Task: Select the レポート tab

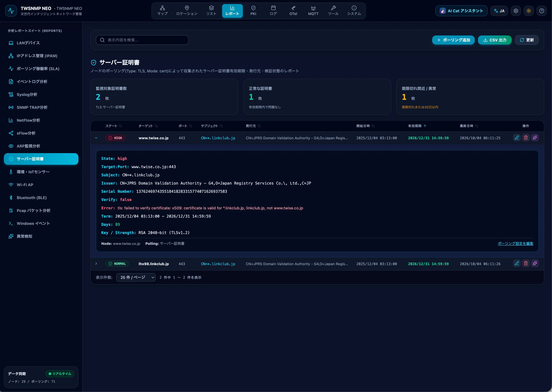Action: coord(232,11)
